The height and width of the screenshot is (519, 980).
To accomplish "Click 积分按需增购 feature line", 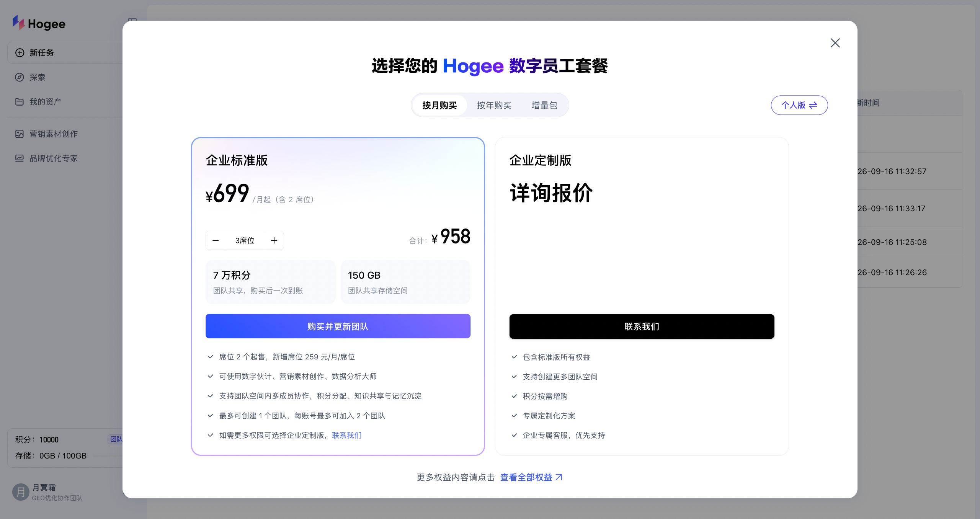I will tap(545, 396).
